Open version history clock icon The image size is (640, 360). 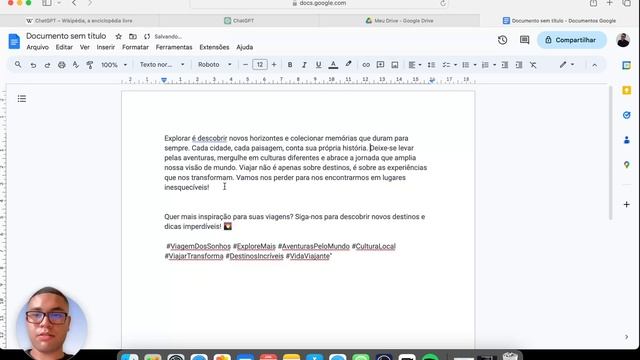(502, 40)
